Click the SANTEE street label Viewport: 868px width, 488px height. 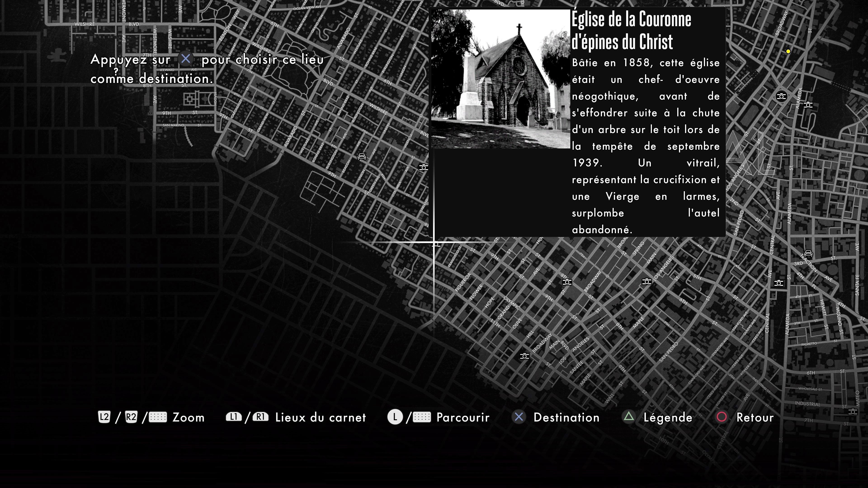[x=576, y=367]
